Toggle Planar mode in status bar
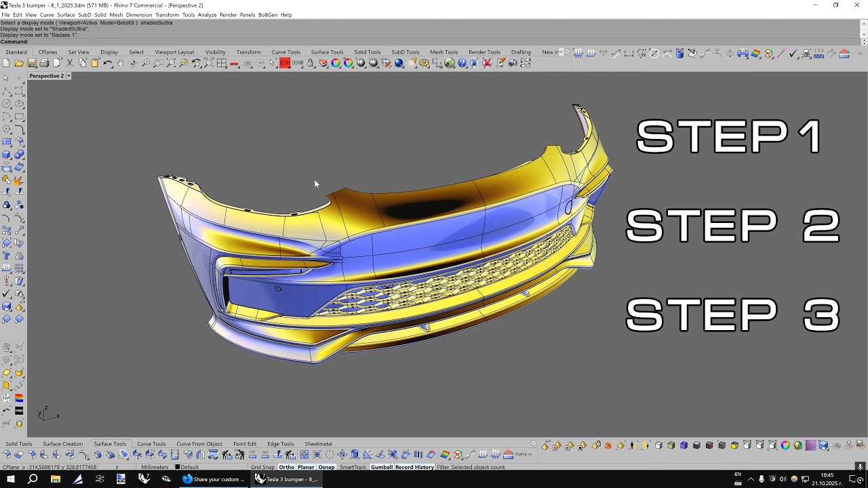The width and height of the screenshot is (868, 488). pos(306,467)
